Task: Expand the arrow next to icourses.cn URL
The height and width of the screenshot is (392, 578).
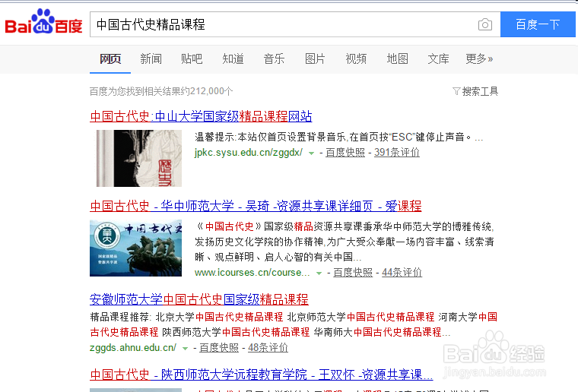Action: tap(319, 273)
